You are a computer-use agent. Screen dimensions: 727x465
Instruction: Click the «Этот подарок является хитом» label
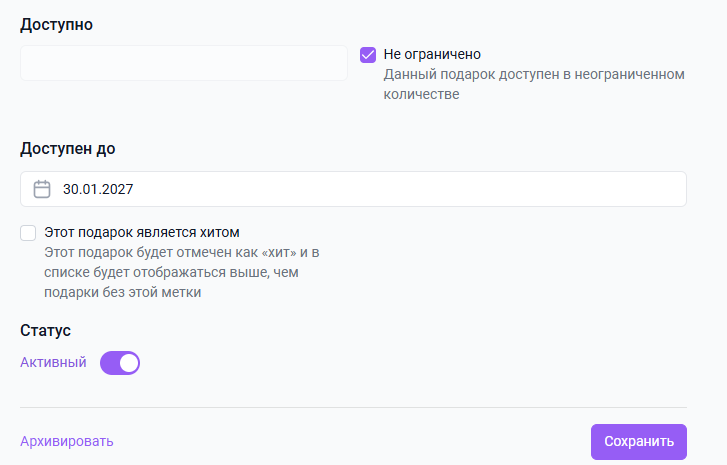[142, 232]
